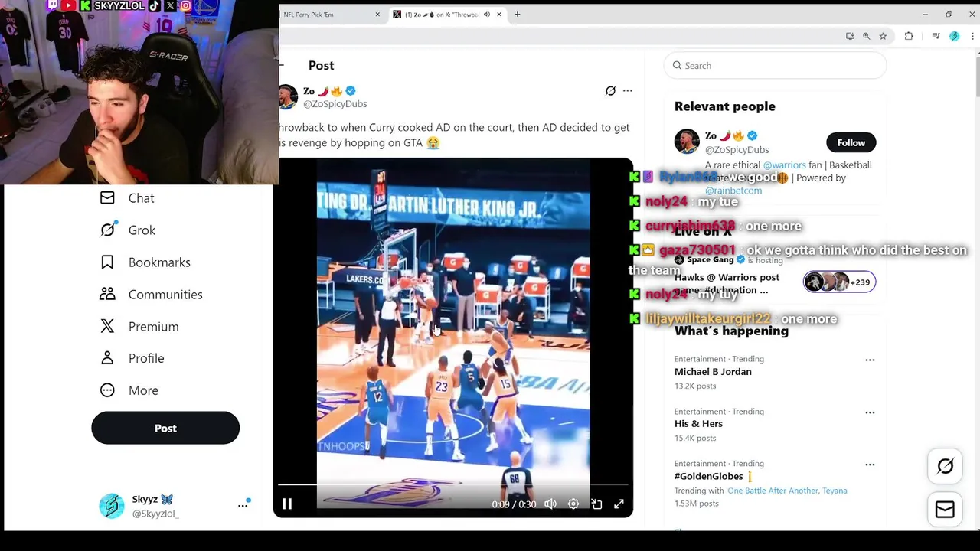Click the @ZoSpicyDubs handle on the post
Viewport: 980px width, 551px height.
click(335, 104)
